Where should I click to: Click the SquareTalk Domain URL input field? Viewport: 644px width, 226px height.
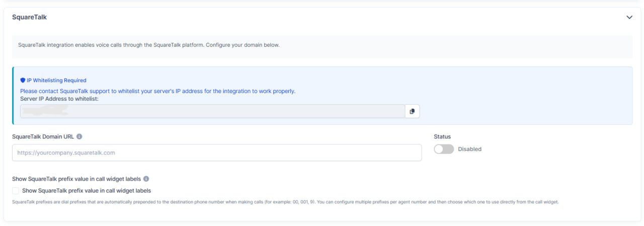pos(216,153)
